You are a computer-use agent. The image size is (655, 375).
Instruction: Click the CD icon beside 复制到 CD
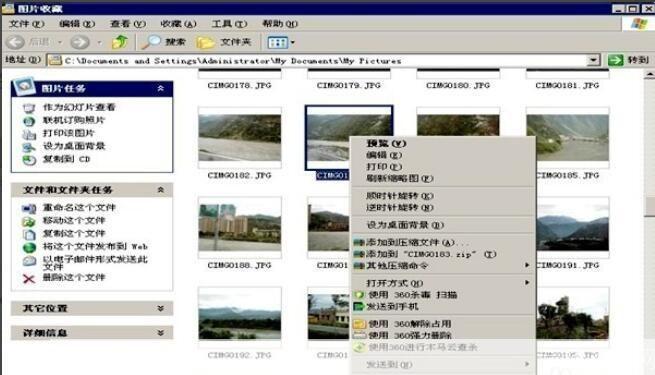tap(29, 160)
